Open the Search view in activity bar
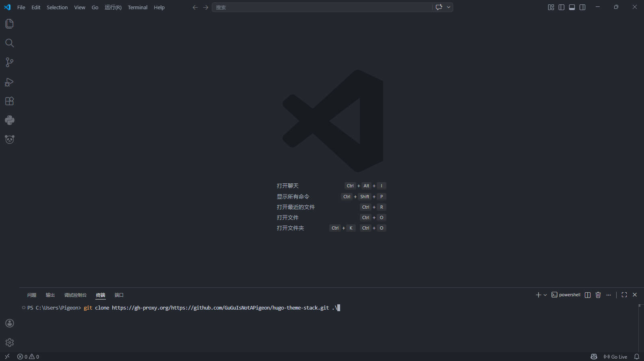The image size is (644, 361). 10,43
